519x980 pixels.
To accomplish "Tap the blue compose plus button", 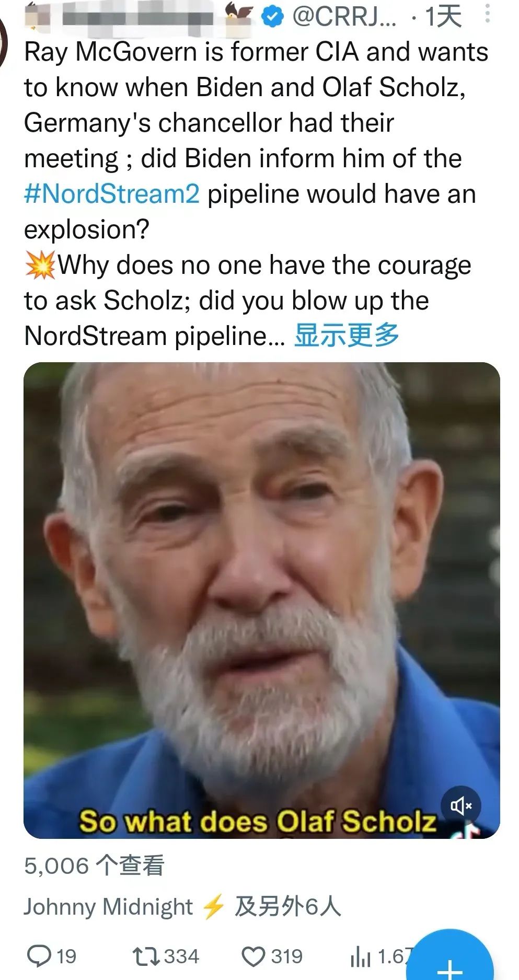I will pyautogui.click(x=456, y=959).
